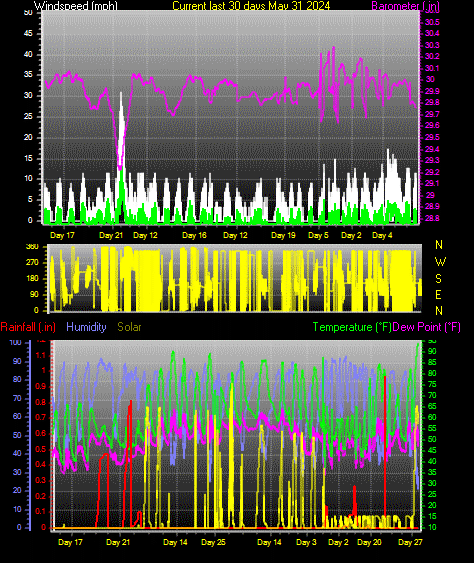Select the blue "Humidity" legend label
Image resolution: width=474 pixels, height=563 pixels.
(86, 327)
